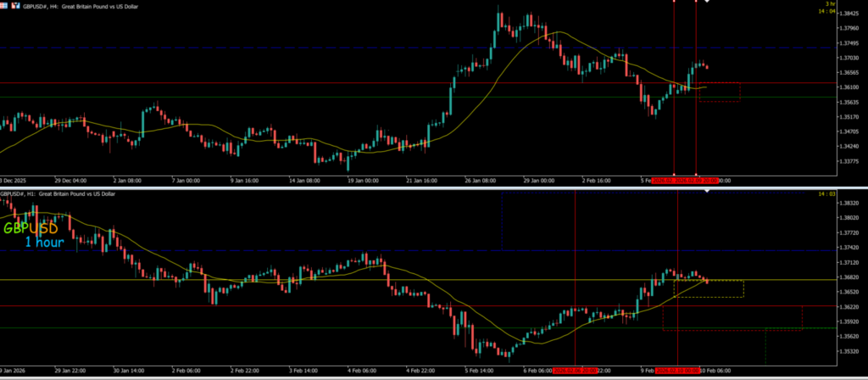Click the 2026.02.09 20:00 red date label on H4
The height and width of the screenshot is (380, 868).
pyautogui.click(x=697, y=181)
